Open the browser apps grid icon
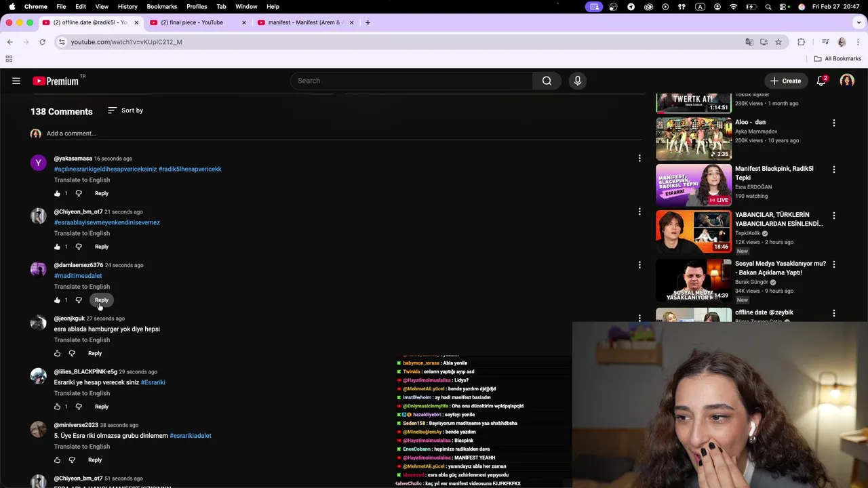 tap(9, 59)
